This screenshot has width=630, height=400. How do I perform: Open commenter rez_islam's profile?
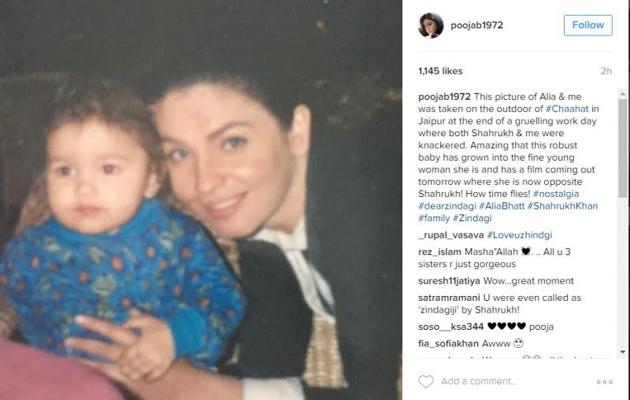tap(440, 252)
